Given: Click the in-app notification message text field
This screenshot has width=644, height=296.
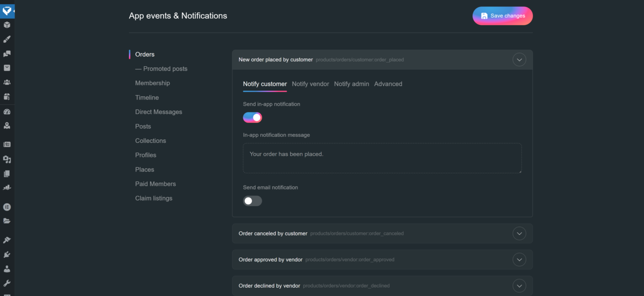Looking at the screenshot, I should click(382, 158).
